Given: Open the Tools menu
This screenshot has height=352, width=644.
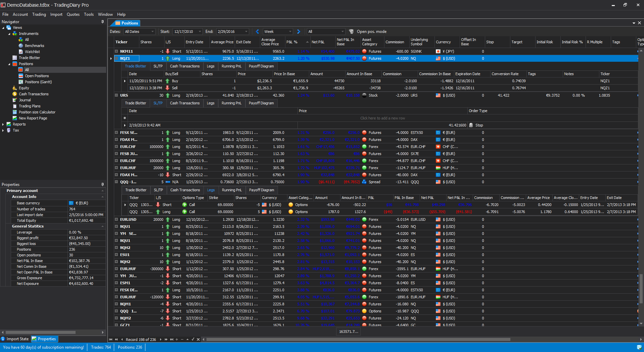Looking at the screenshot, I should (89, 14).
